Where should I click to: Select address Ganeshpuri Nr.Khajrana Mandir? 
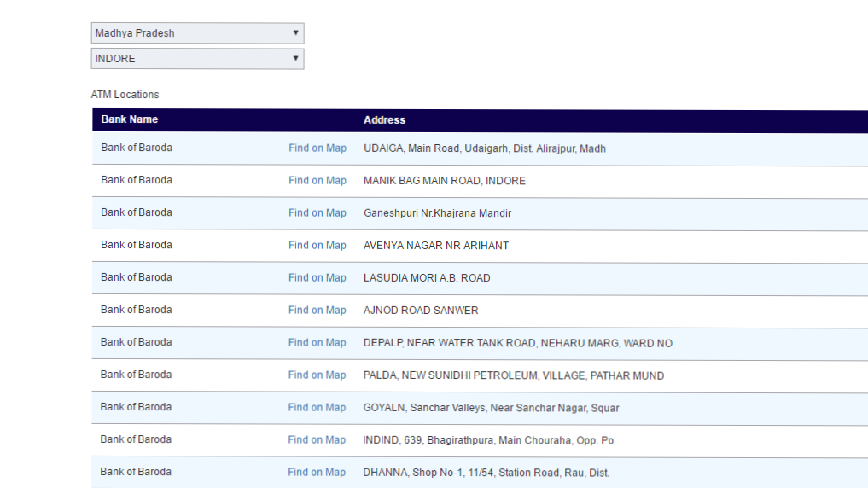tap(437, 213)
